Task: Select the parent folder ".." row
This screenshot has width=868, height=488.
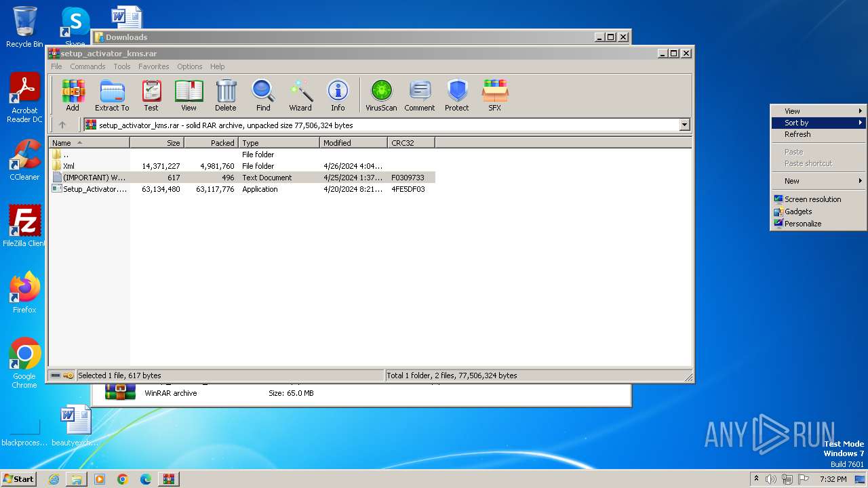Action: pyautogui.click(x=242, y=155)
